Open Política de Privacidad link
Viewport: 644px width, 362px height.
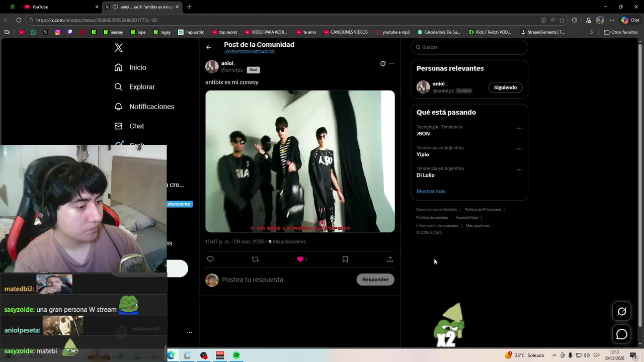tap(482, 210)
